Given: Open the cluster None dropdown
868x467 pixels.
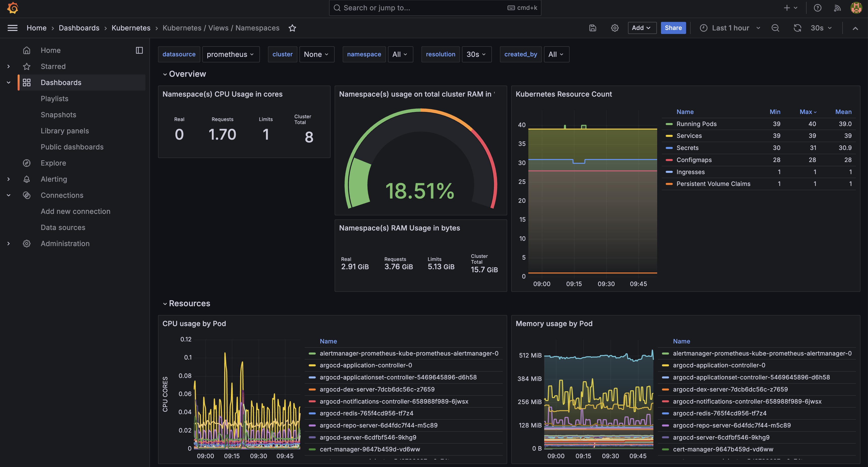Looking at the screenshot, I should coord(317,54).
